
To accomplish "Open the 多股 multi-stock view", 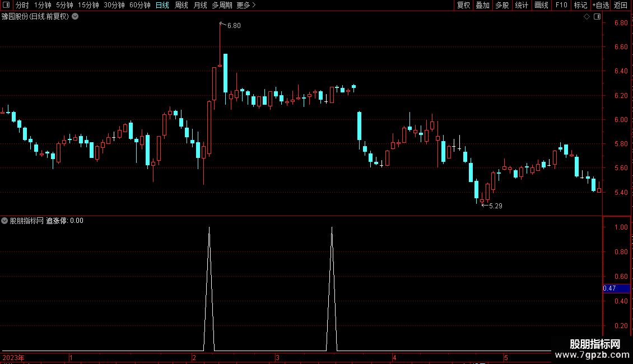I will pos(502,5).
